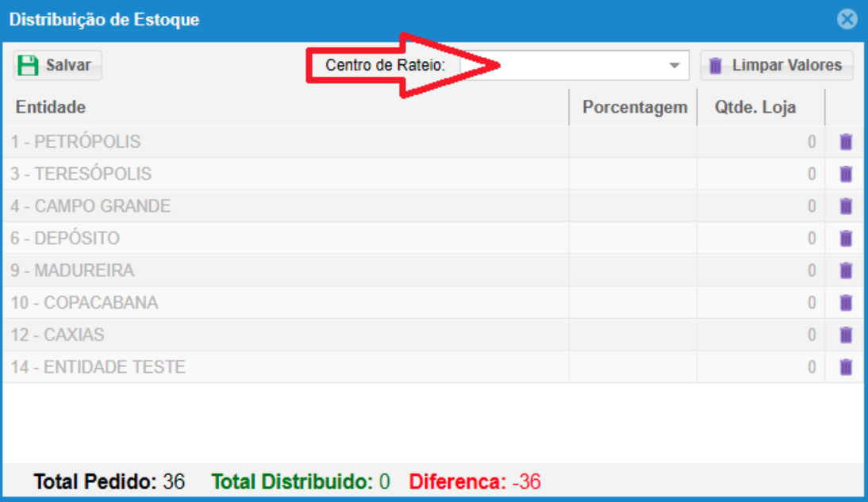The width and height of the screenshot is (868, 502).
Task: Remove 12 - CAXIAS with trash icon
Action: [846, 335]
